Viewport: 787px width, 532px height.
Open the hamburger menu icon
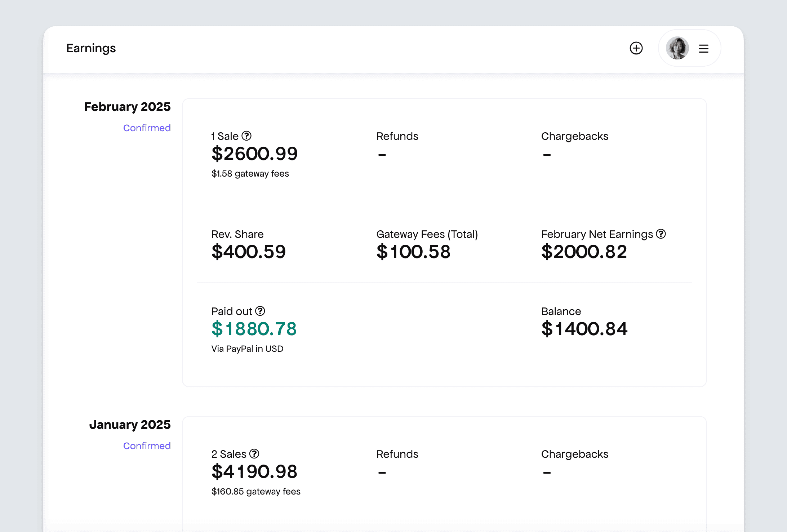(x=703, y=48)
